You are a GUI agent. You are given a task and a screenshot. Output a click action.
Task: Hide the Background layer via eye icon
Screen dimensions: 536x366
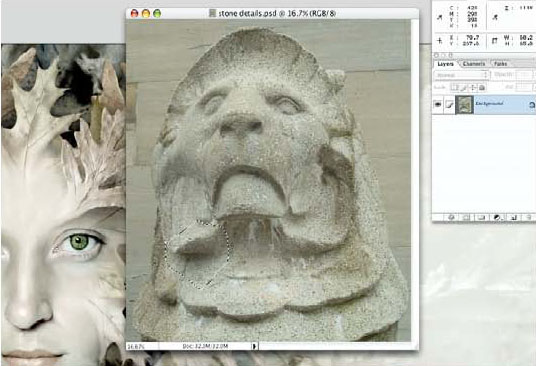(x=438, y=105)
